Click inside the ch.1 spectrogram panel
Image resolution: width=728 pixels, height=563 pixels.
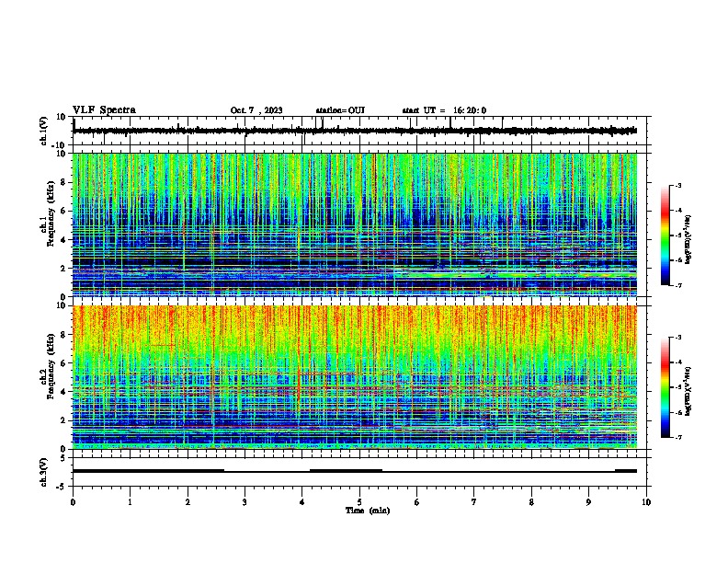(355, 224)
